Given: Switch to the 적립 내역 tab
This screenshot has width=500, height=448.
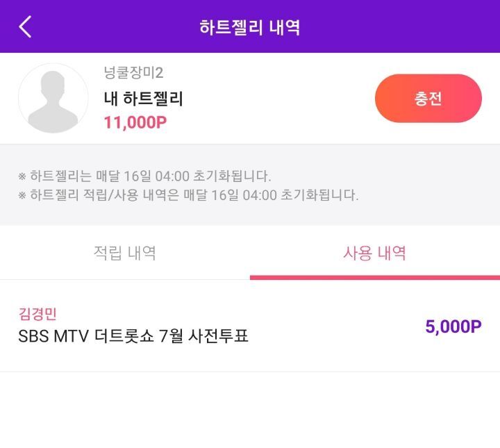Looking at the screenshot, I should pos(125,254).
